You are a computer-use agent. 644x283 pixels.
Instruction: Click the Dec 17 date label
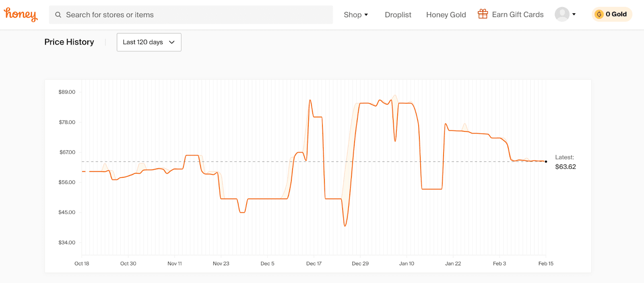[x=314, y=264]
